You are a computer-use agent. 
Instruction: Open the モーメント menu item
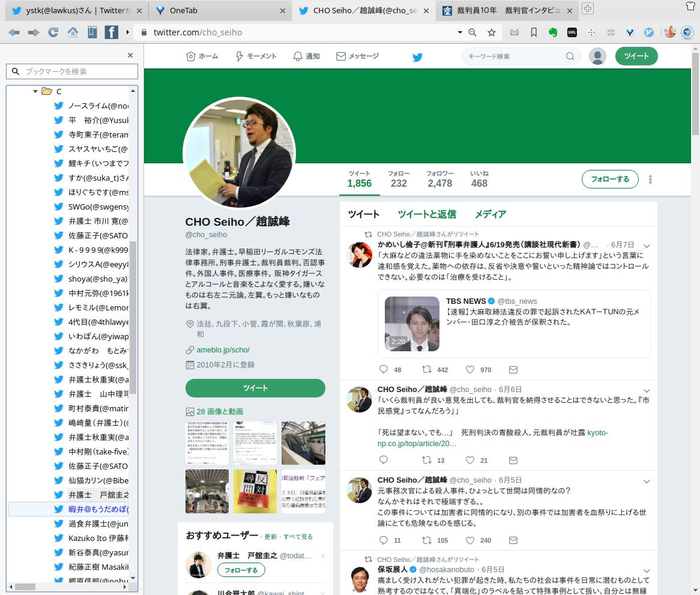[x=256, y=56]
